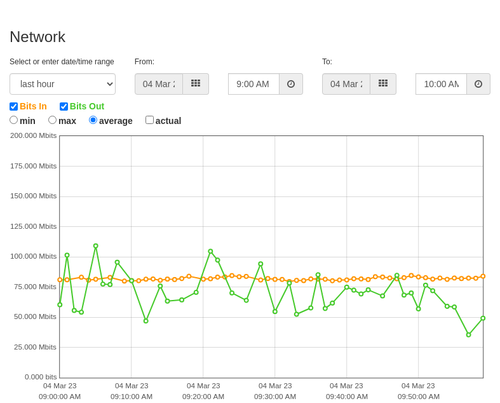500x403 pixels.
Task: Click the highest green Bits Out peak point
Action: [96, 246]
